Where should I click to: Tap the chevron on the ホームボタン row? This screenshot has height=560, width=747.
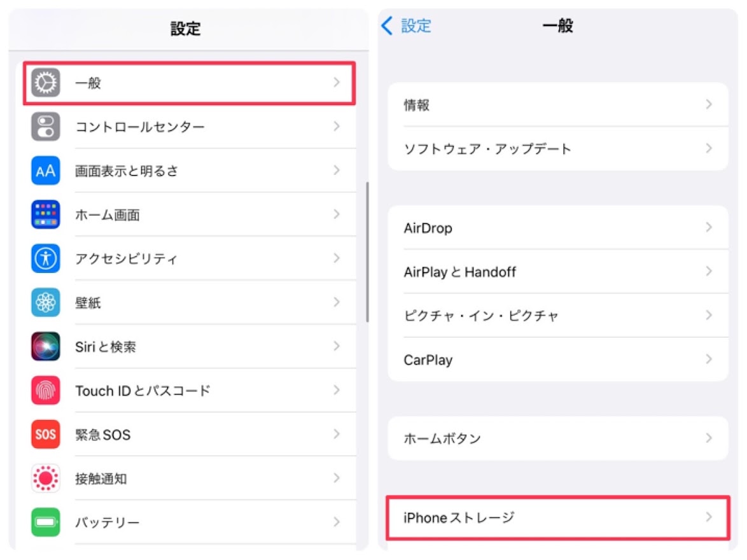pos(709,438)
